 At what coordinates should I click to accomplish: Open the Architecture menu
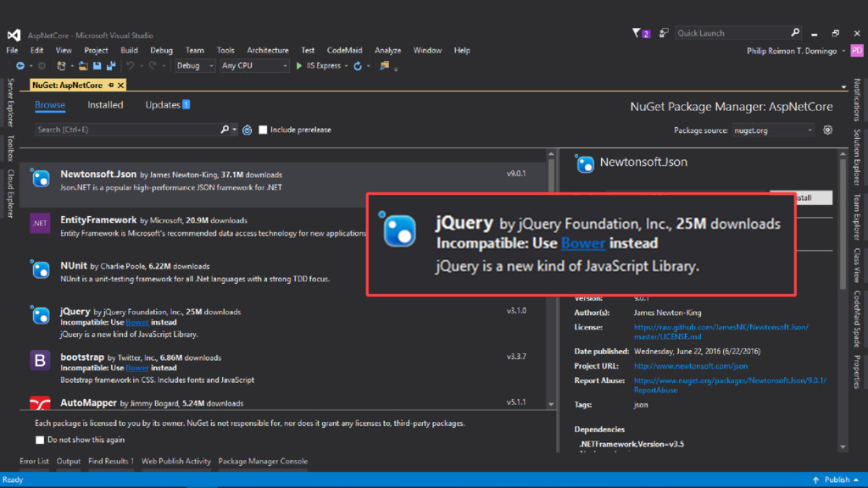tap(267, 50)
